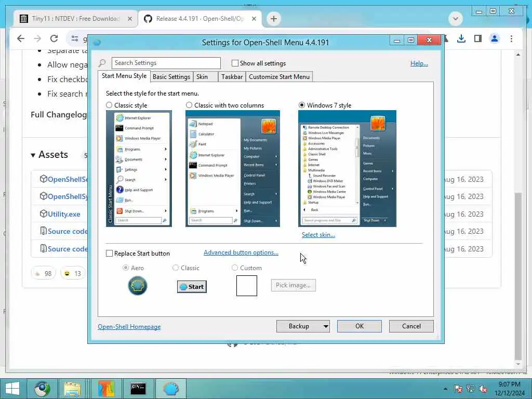Open the Backup dropdown button

tap(303, 326)
